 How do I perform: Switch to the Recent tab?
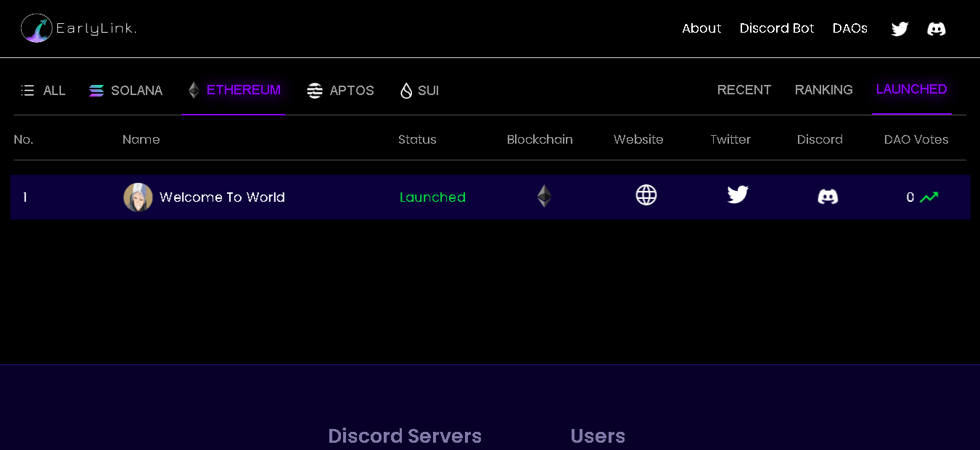(x=744, y=90)
